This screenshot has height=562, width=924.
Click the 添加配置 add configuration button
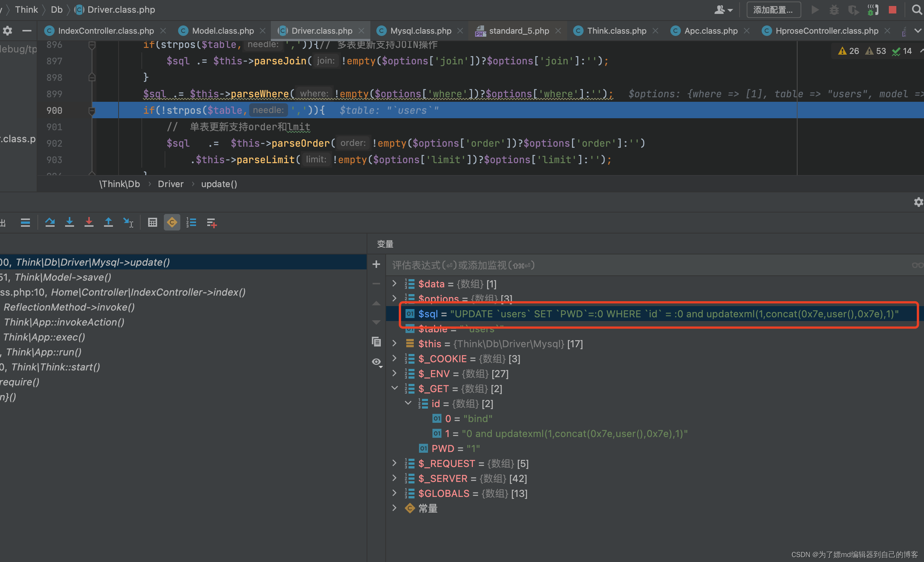click(x=773, y=10)
